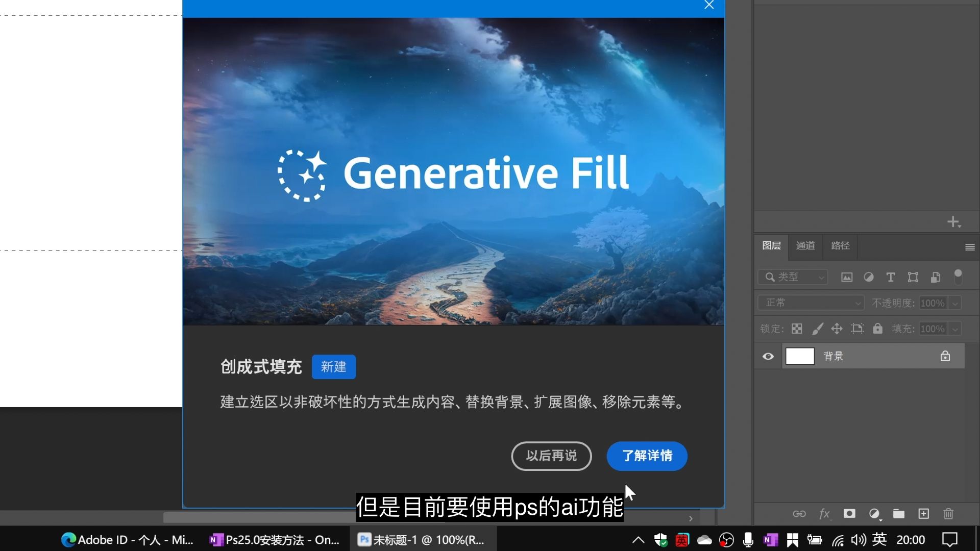Click the 以后再说 button
Viewport: 980px width, 551px height.
[551, 456]
